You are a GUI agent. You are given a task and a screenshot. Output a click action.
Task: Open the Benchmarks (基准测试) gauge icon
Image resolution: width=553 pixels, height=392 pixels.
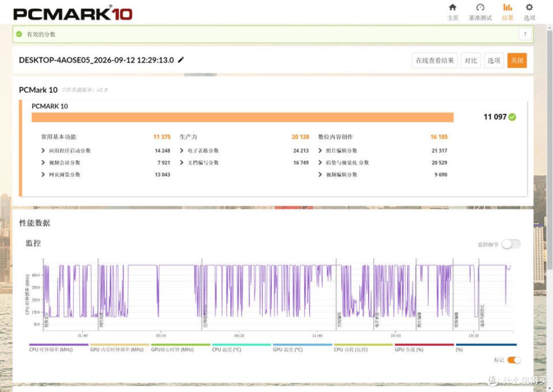click(480, 7)
